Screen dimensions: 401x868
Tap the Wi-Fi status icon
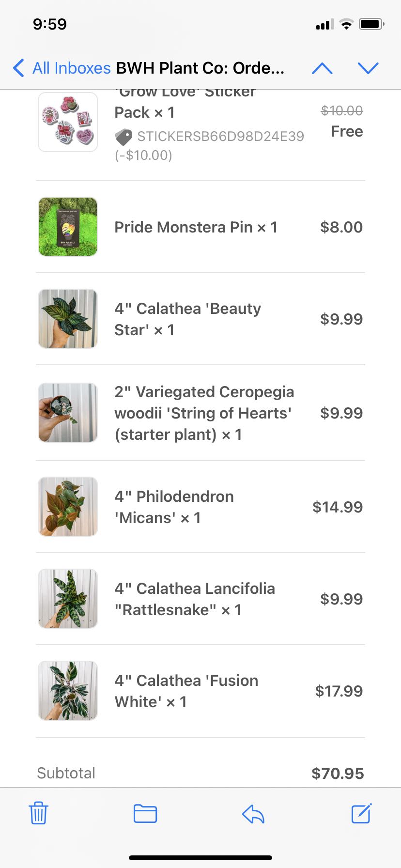click(x=346, y=24)
